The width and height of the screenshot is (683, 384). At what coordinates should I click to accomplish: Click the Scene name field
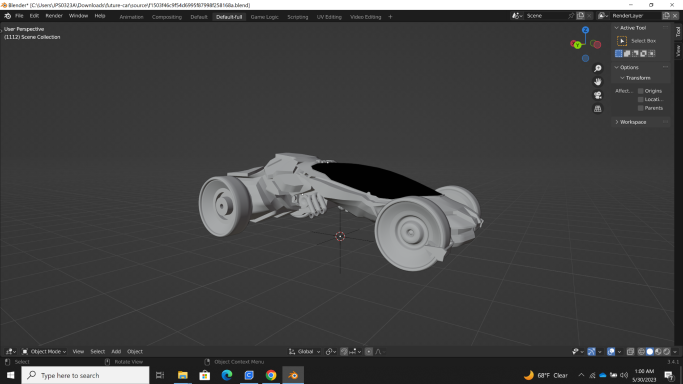tap(546, 16)
